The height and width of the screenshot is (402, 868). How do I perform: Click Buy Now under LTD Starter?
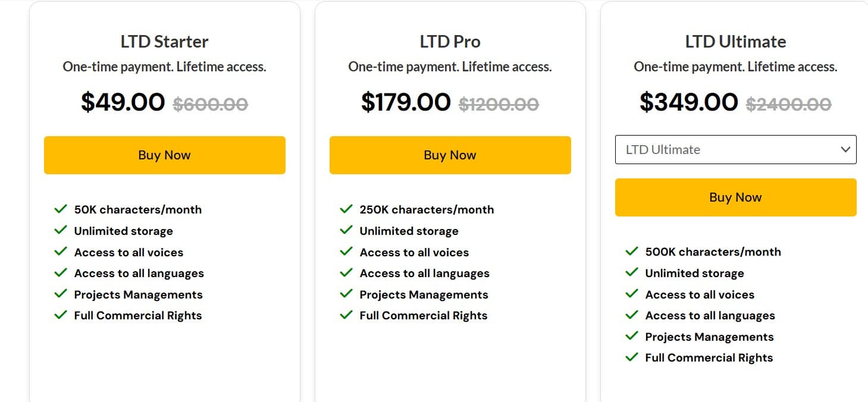coord(164,155)
